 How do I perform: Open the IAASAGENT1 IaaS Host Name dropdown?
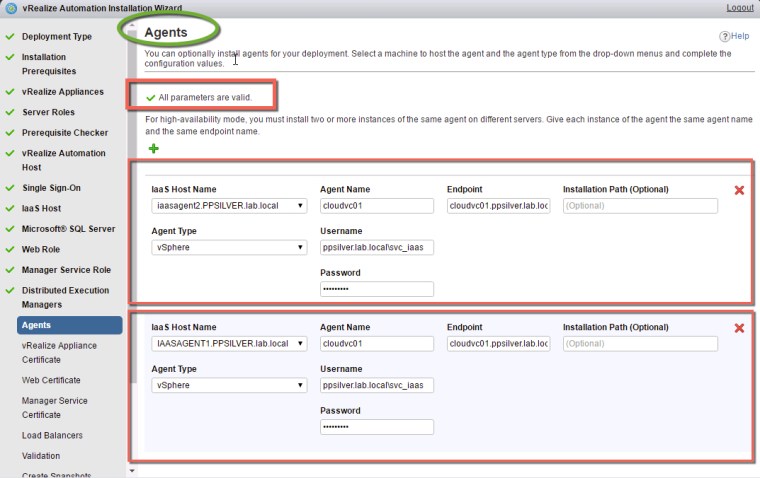coord(228,344)
